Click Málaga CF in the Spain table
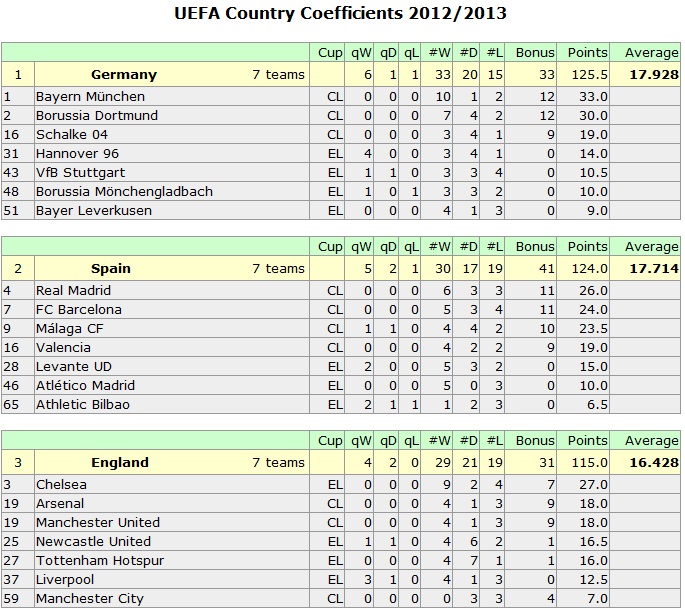Viewport: 685px width, 612px height. point(70,328)
